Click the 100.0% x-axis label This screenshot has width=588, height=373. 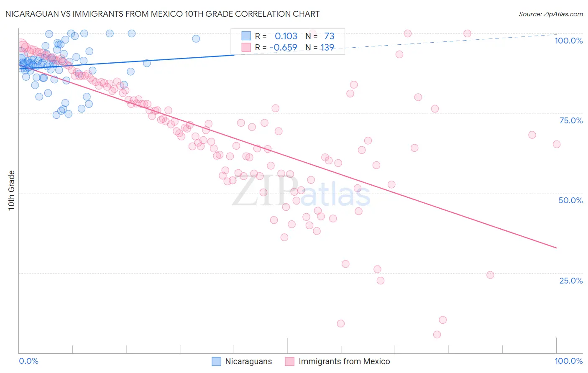click(x=569, y=361)
